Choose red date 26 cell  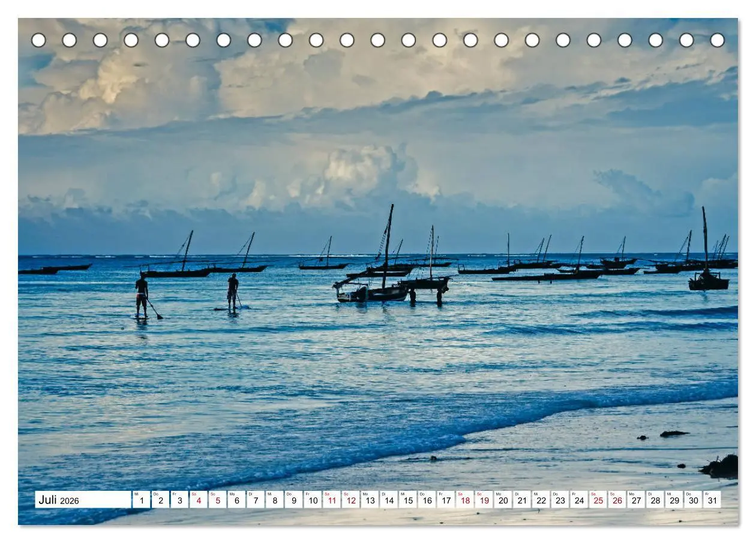617,500
